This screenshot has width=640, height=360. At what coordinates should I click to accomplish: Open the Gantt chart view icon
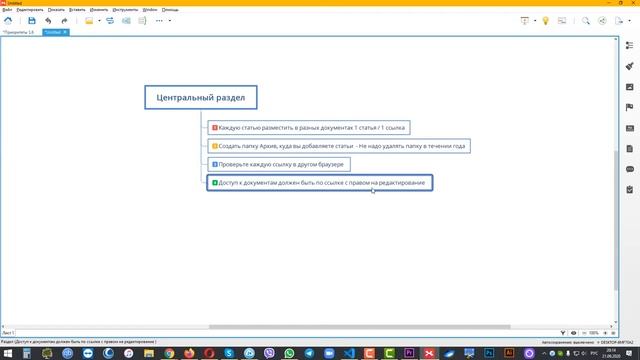pyautogui.click(x=562, y=20)
